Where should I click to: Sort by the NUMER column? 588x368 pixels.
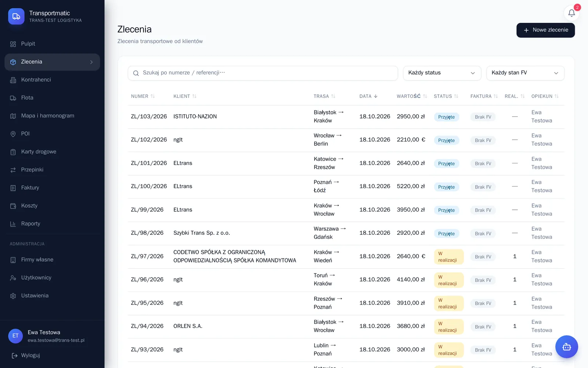click(x=143, y=96)
